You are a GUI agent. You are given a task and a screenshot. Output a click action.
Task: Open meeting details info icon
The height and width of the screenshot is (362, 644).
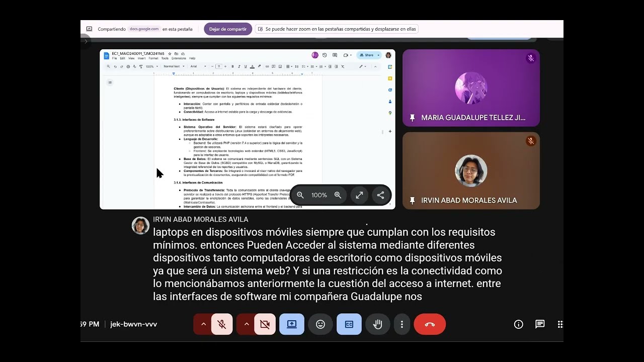[519, 324]
